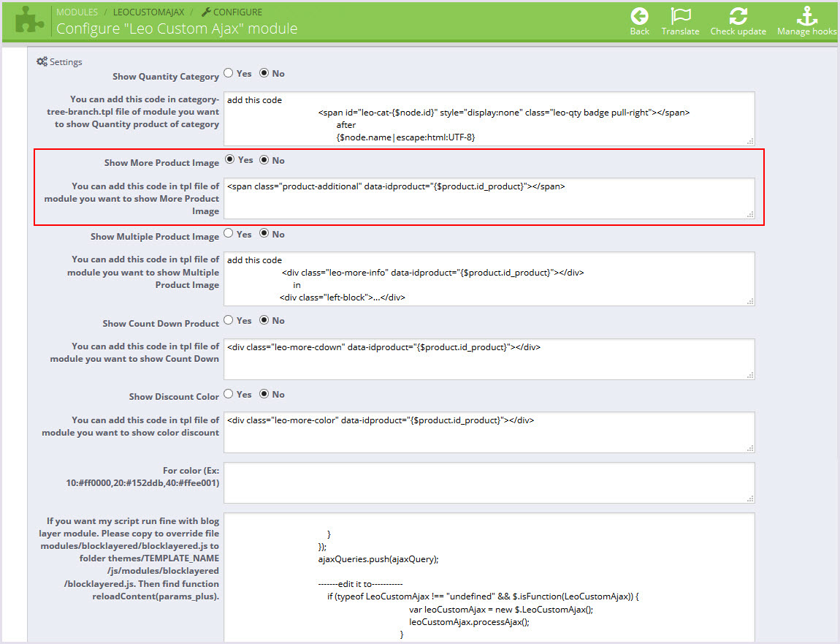Select Yes for Show Discount Color

click(x=229, y=394)
